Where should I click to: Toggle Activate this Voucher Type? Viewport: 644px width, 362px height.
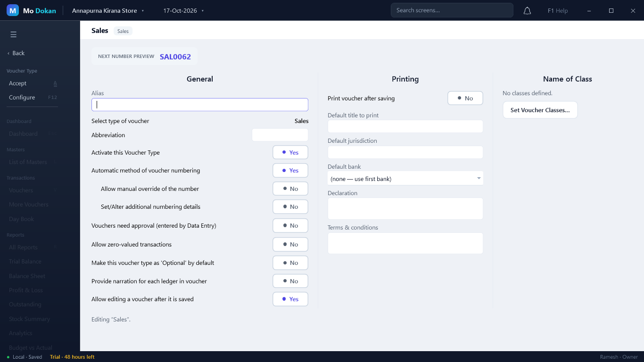(x=290, y=153)
